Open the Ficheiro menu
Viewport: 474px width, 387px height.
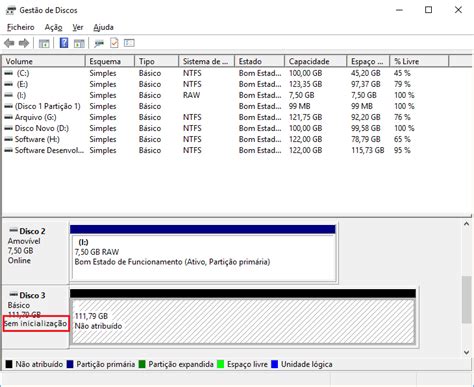point(21,27)
